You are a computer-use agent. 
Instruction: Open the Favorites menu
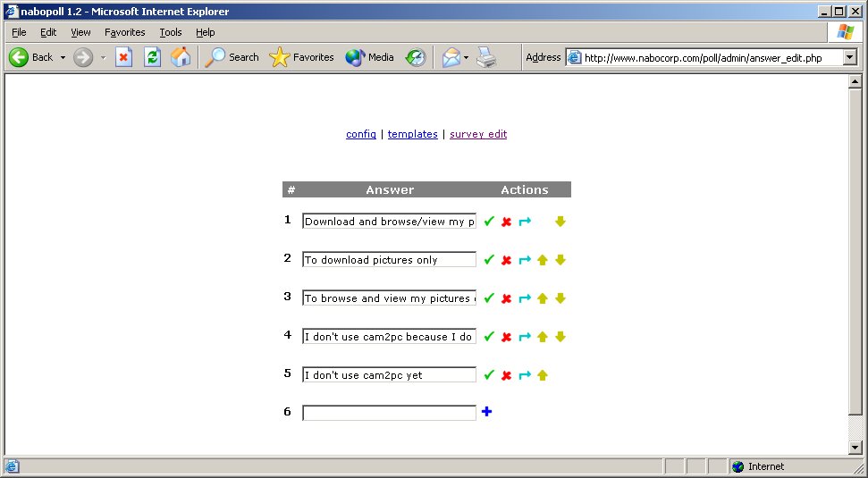click(x=124, y=32)
